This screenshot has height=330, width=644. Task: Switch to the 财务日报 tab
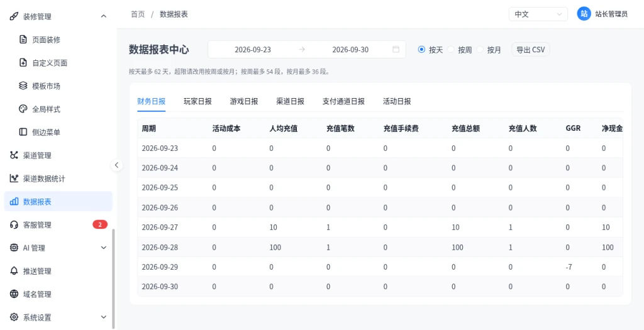pyautogui.click(x=151, y=101)
